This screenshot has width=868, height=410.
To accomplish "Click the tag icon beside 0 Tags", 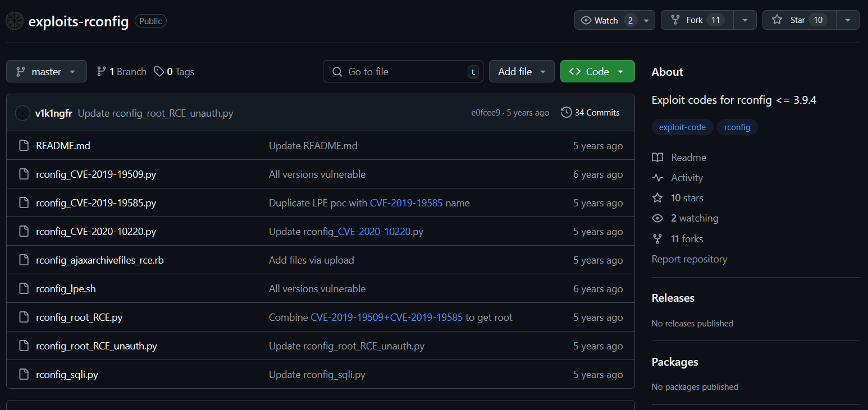I will (x=159, y=72).
